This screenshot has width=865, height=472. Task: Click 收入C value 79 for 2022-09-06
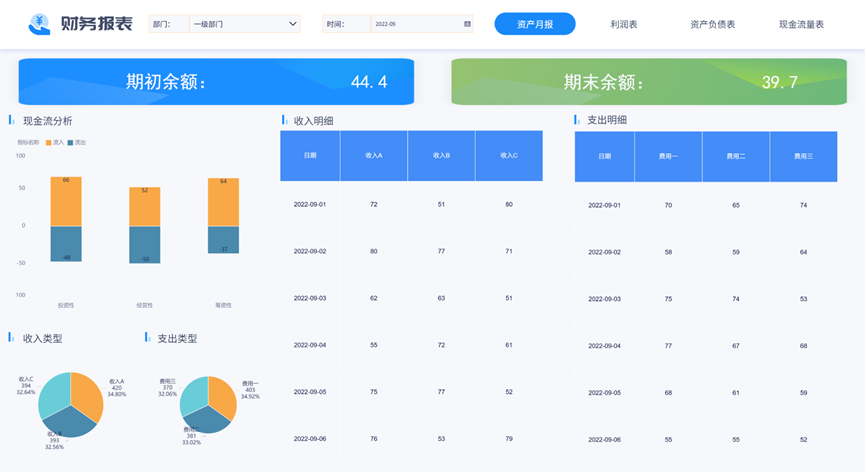[x=509, y=439]
